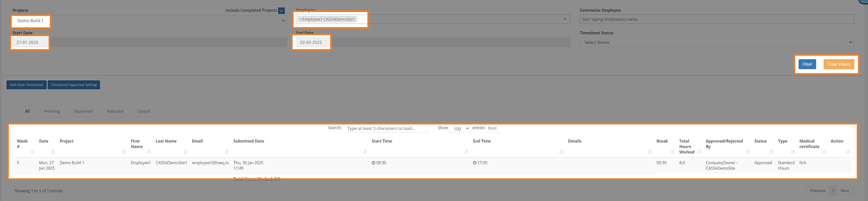Click the blue Filter button
868x201 pixels.
tap(807, 64)
